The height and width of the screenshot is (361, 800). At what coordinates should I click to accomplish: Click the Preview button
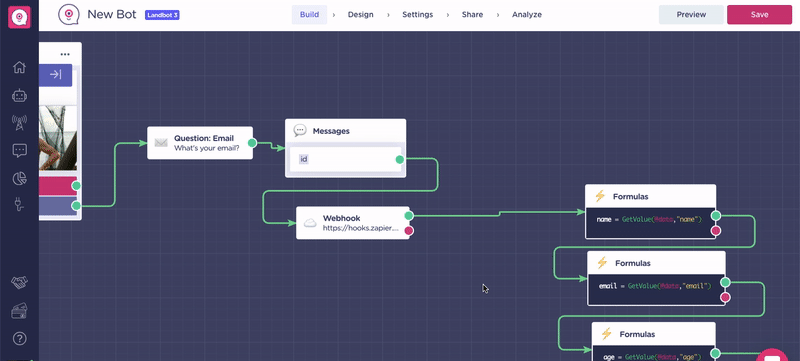(x=691, y=15)
